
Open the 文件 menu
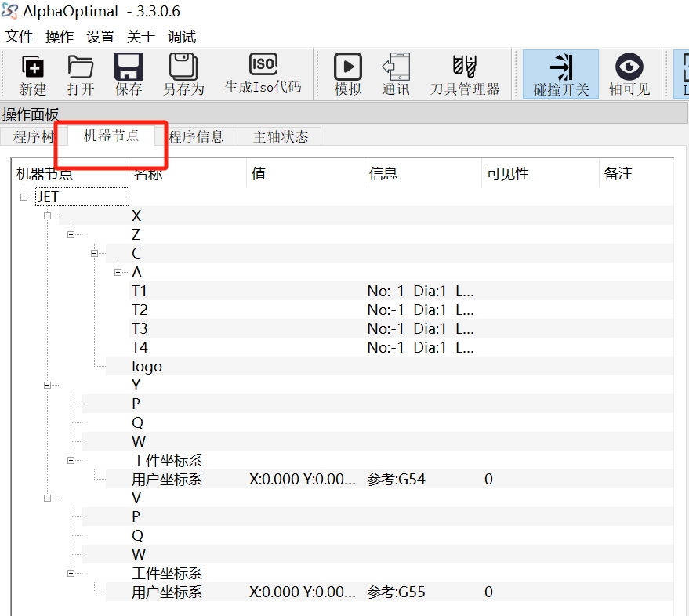click(x=19, y=37)
